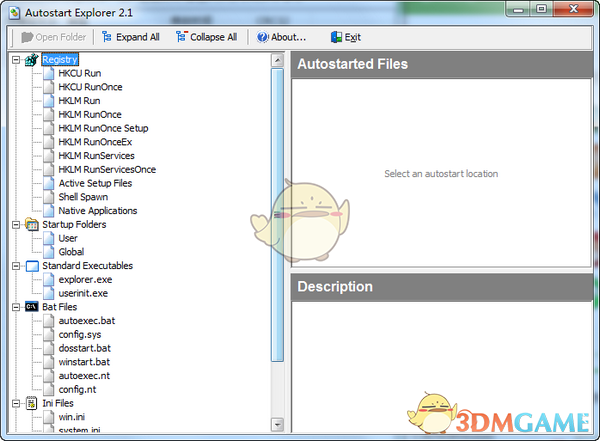The height and width of the screenshot is (441, 600).
Task: Select autoexec.bat entry
Action: [x=86, y=321]
